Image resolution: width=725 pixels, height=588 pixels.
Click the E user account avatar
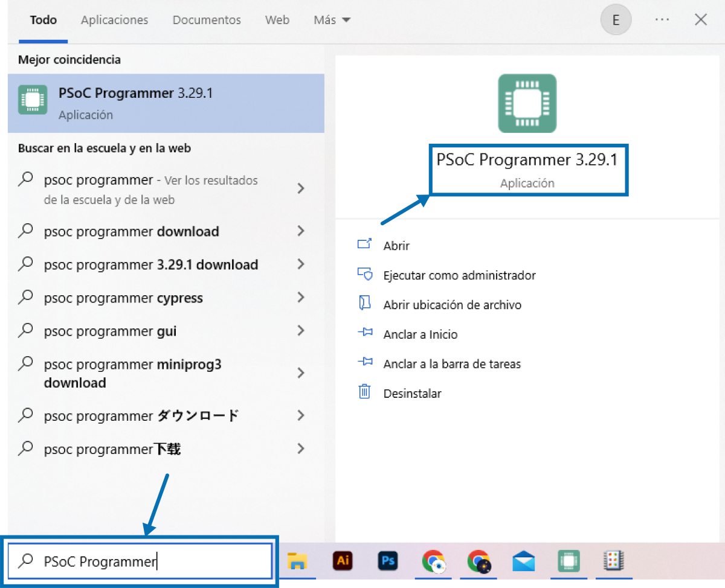coord(616,20)
